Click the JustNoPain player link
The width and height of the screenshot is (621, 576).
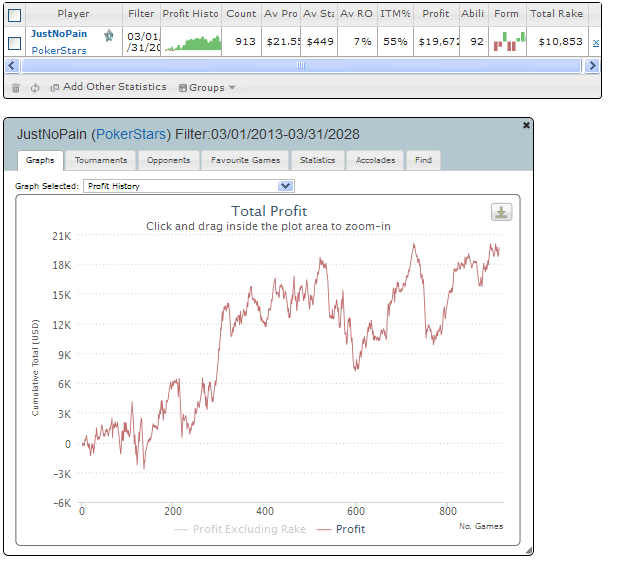coord(59,34)
